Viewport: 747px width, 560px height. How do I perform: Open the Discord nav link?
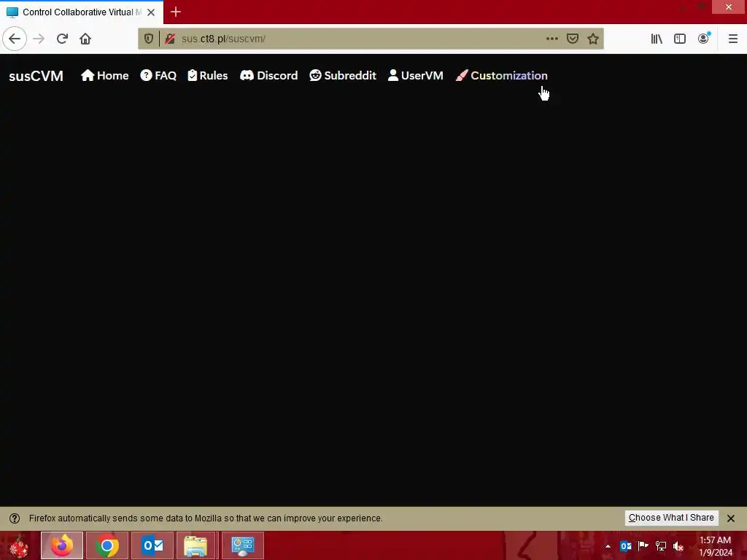pyautogui.click(x=268, y=76)
